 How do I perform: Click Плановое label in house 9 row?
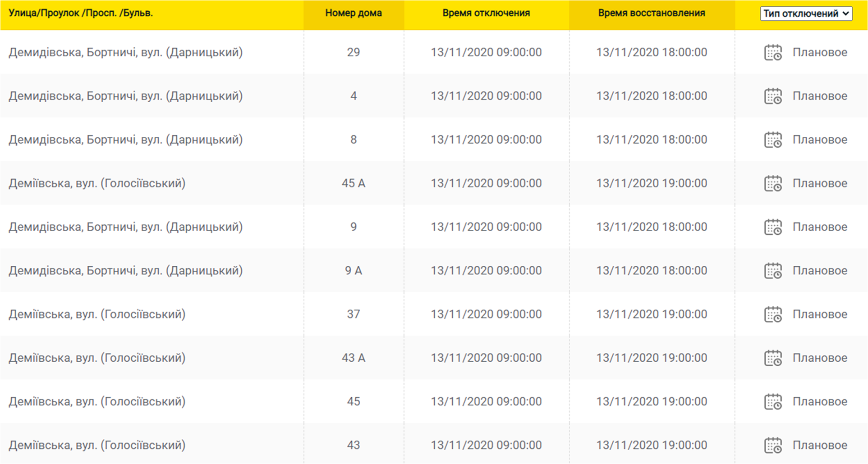pyautogui.click(x=820, y=227)
